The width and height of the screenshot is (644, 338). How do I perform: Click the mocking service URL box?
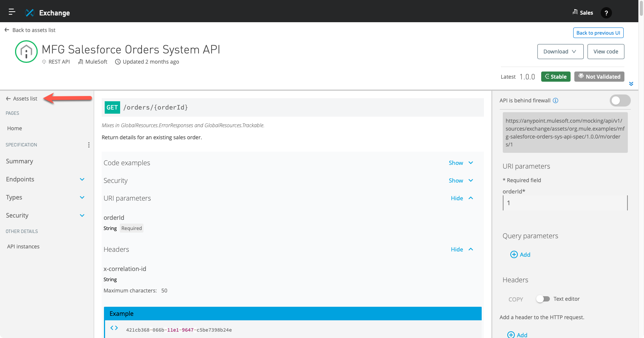click(x=565, y=132)
